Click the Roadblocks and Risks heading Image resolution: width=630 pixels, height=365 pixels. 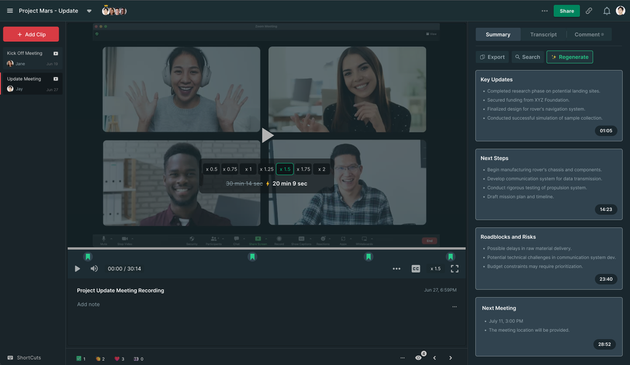(x=508, y=237)
